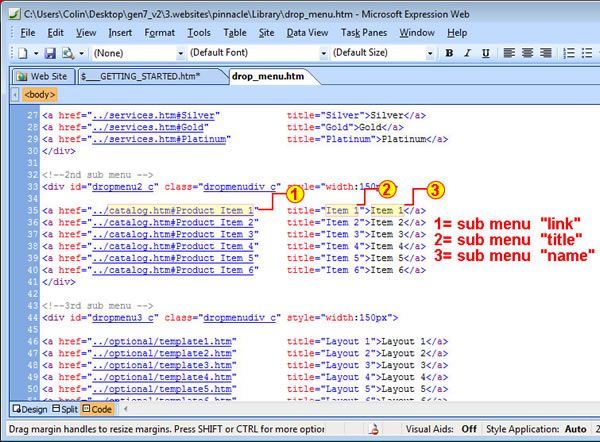Viewport: 600px width, 442px height.
Task: Toggle Italic formatting
Action: click(x=465, y=53)
